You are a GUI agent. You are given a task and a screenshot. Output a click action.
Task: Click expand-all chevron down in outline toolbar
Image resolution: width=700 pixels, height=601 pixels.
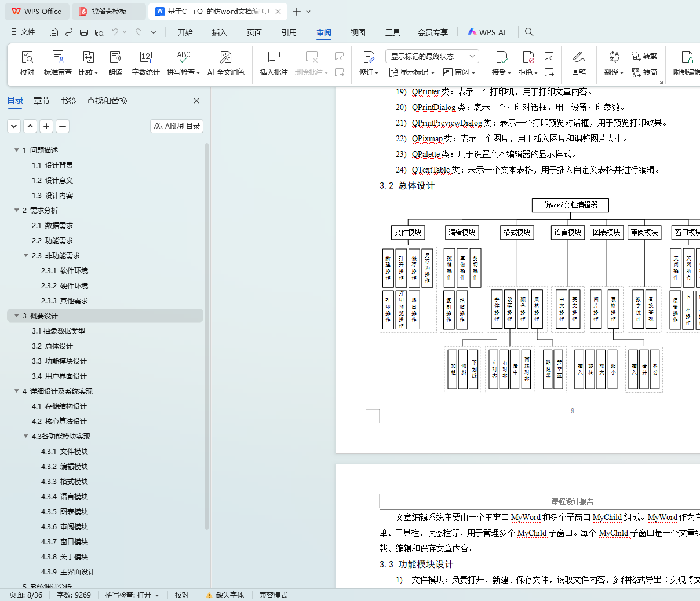click(x=14, y=126)
